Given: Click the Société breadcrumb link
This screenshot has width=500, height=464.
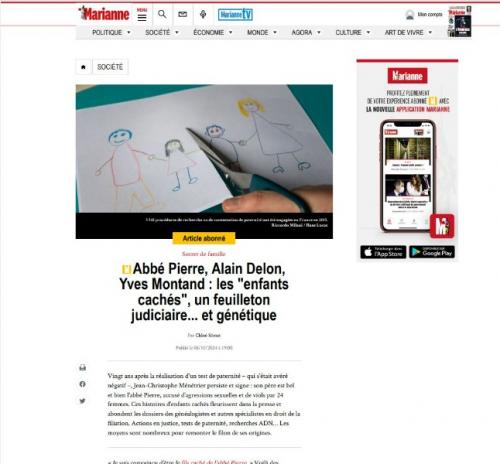Looking at the screenshot, I should pyautogui.click(x=110, y=67).
